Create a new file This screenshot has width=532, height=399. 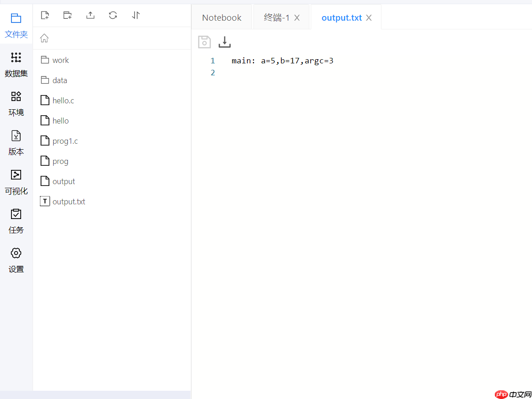pos(45,15)
